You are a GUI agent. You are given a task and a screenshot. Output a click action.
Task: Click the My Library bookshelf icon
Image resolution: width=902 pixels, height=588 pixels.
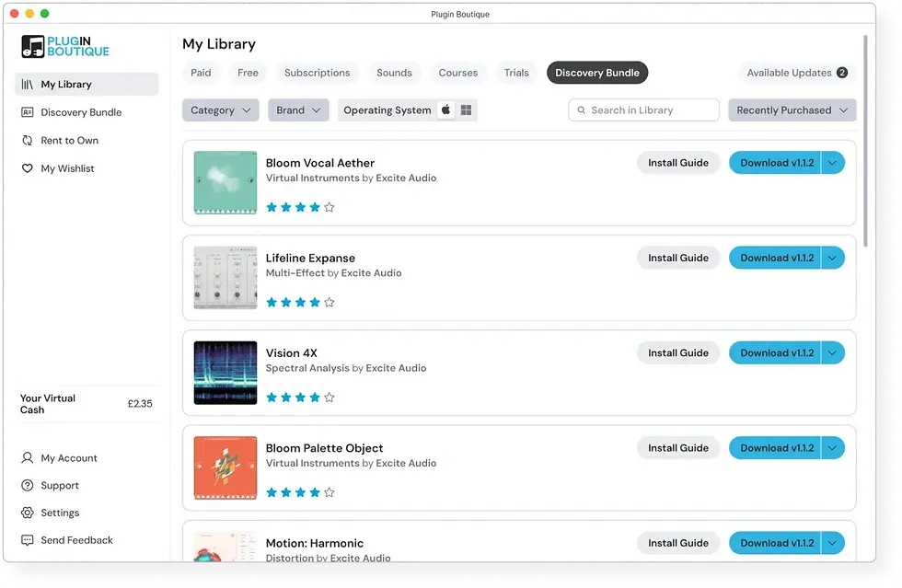pos(27,85)
